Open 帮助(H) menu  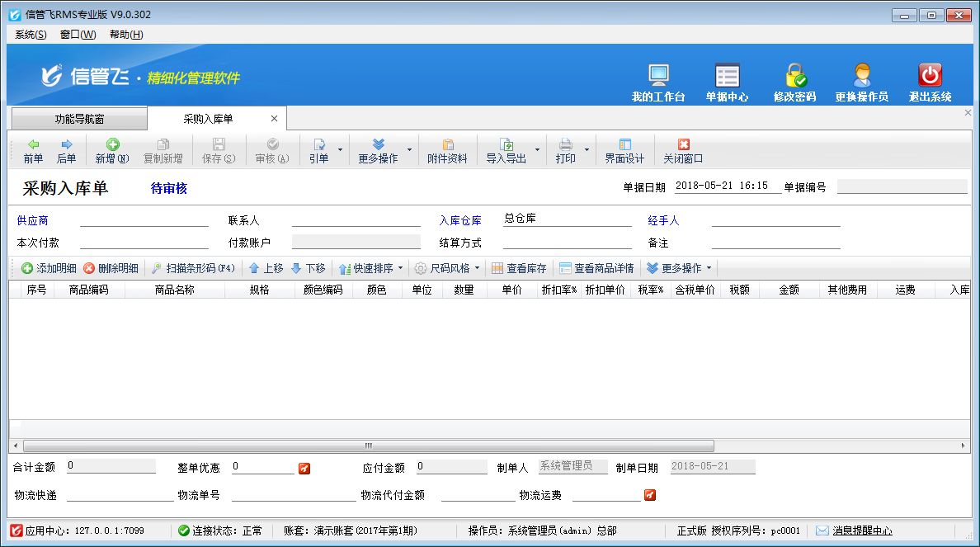[126, 35]
